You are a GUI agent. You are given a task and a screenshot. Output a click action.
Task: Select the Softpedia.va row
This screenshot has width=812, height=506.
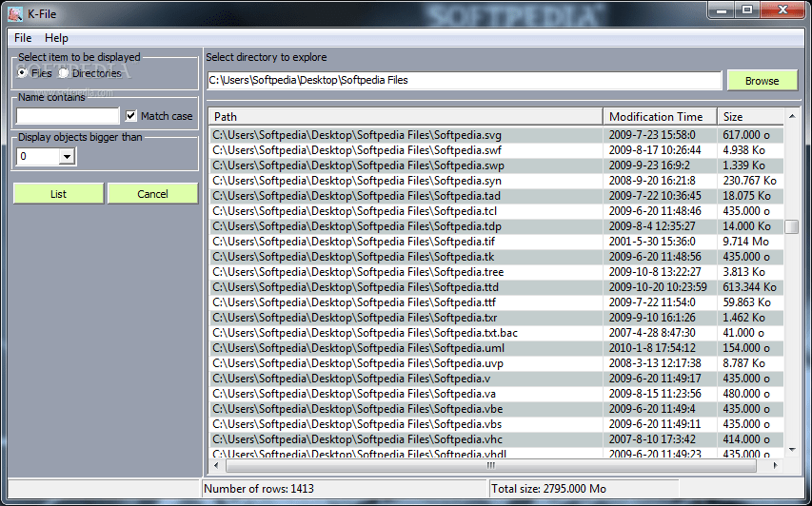click(496, 394)
